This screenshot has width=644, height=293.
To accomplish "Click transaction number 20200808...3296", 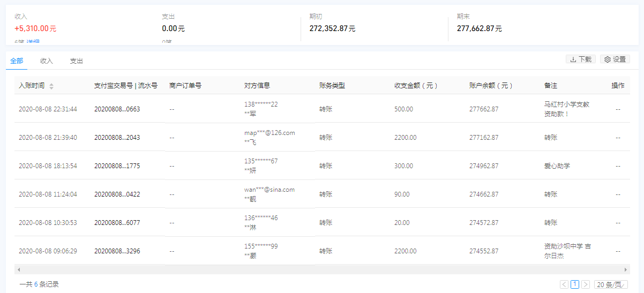I will click(117, 251).
